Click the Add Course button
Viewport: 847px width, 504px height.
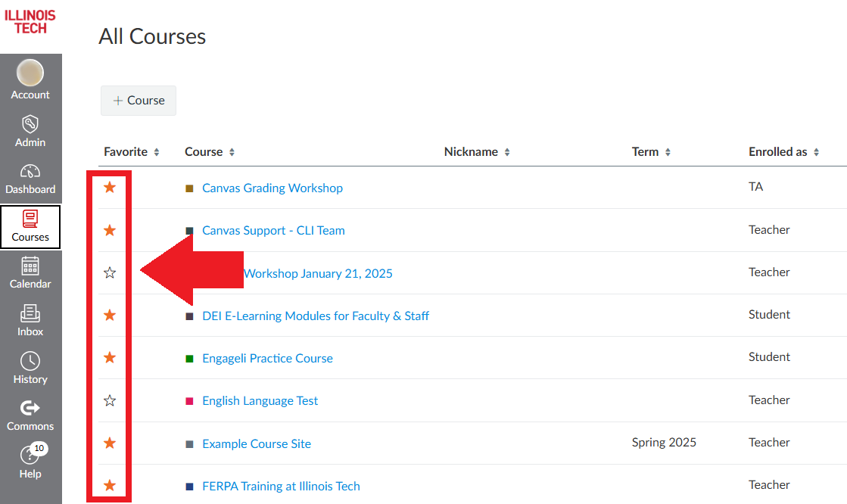[138, 100]
